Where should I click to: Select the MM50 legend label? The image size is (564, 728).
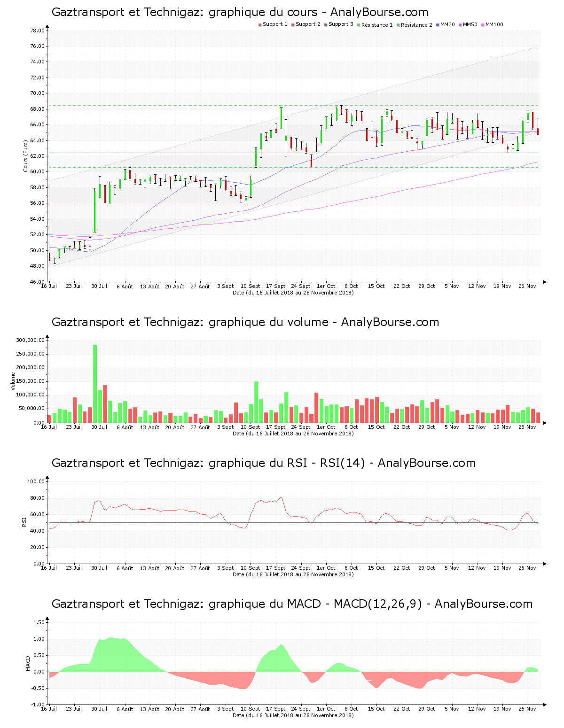point(470,24)
